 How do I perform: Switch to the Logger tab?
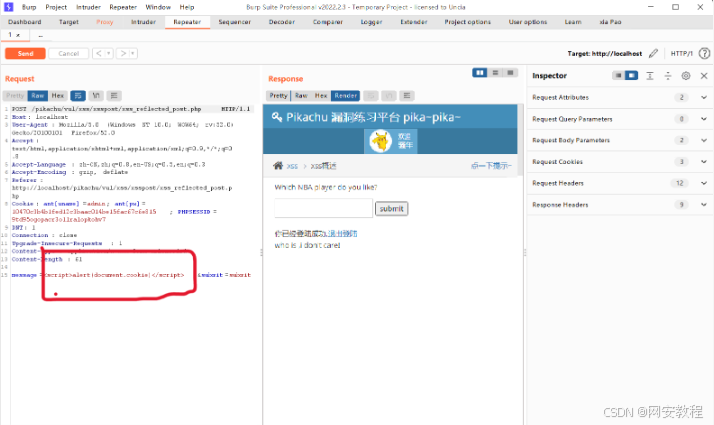(x=372, y=22)
